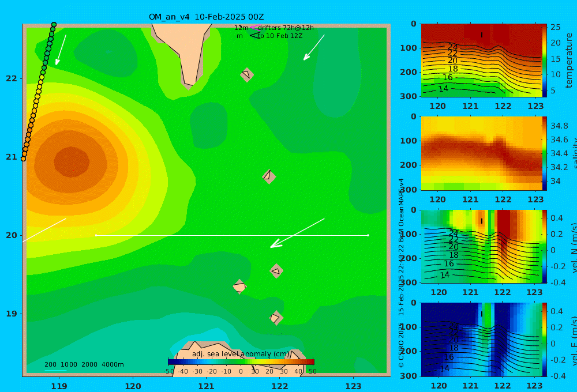Viewport: 577px width, 392px height.
Task: Click the right endpoint of the white transect line
Action: click(368, 235)
